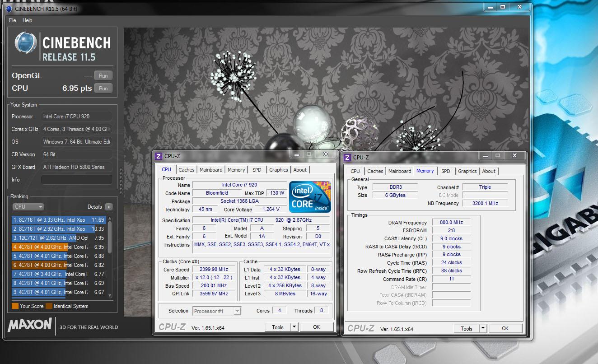Open Tools dropdown arrow in right CPU-Z
Screen dimensions: 598x364
483,329
